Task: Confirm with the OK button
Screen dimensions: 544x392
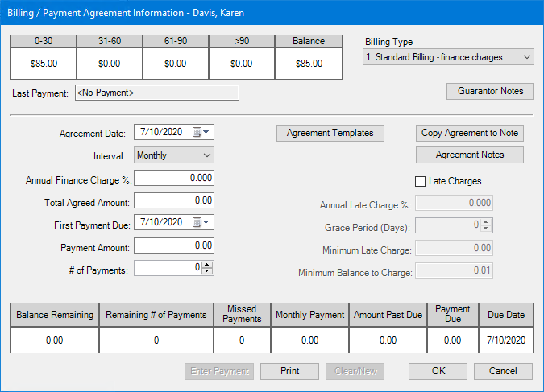Action: [438, 371]
